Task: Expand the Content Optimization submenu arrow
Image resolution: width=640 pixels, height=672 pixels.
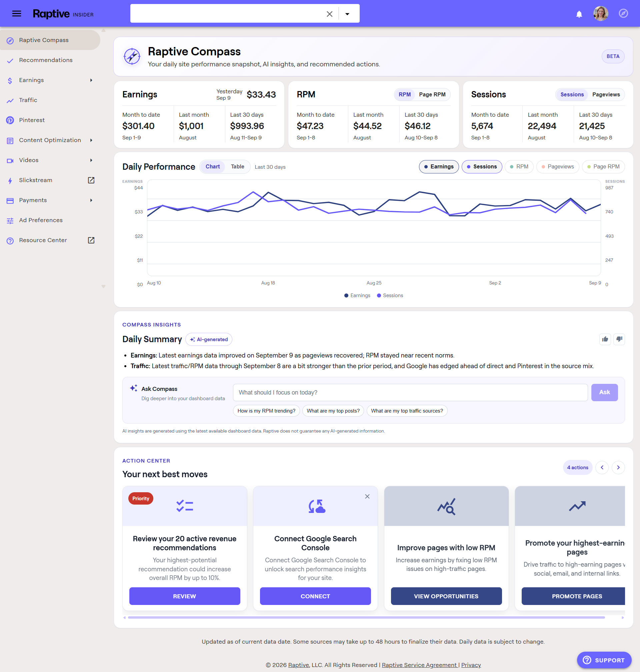Action: [91, 140]
